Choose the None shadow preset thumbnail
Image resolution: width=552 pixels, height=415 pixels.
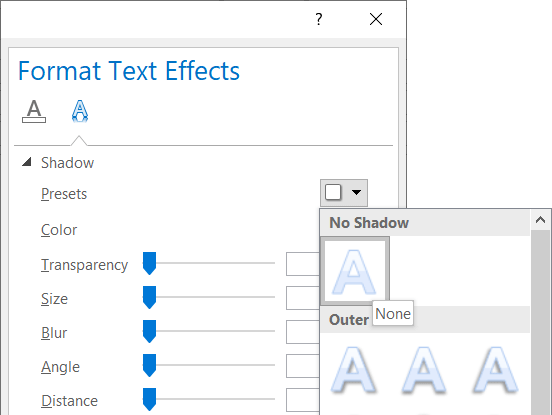[x=355, y=271]
